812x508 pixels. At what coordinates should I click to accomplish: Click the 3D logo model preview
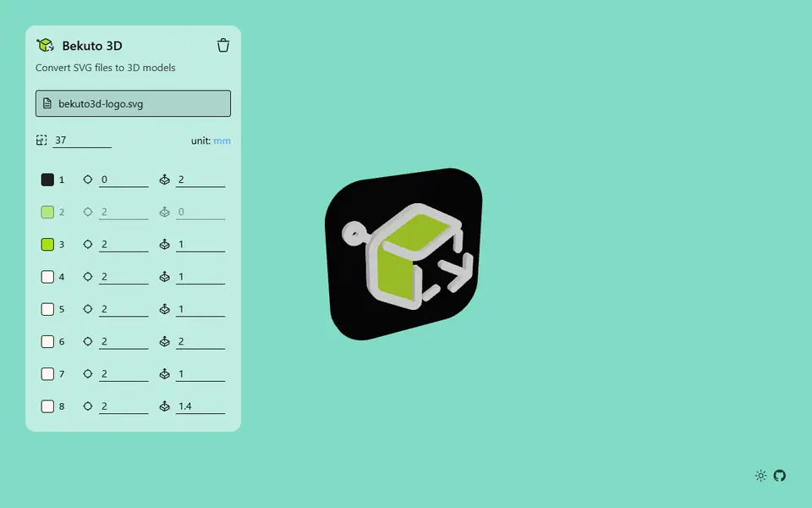point(404,254)
